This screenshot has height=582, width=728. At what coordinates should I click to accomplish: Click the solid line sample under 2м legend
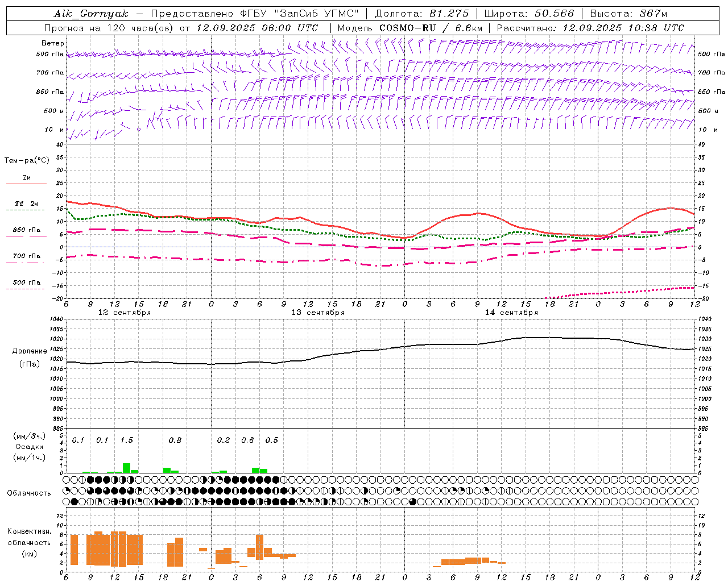point(26,184)
